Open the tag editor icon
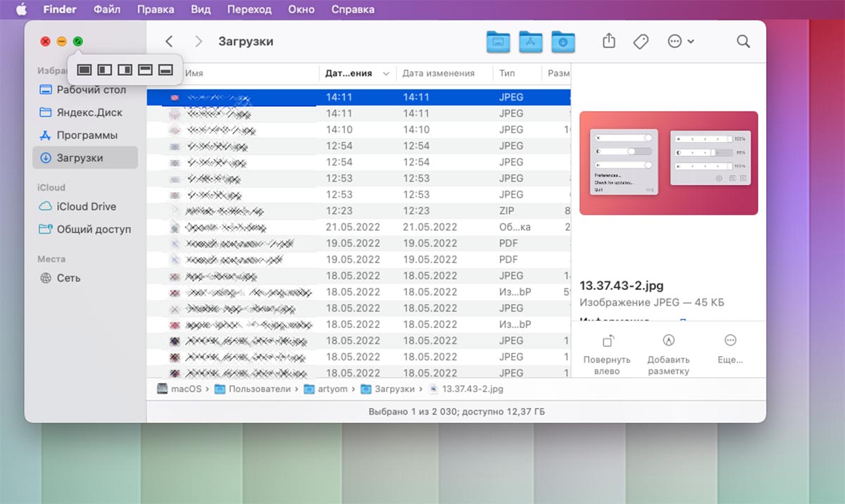Screen dimensions: 845x504 click(x=640, y=42)
